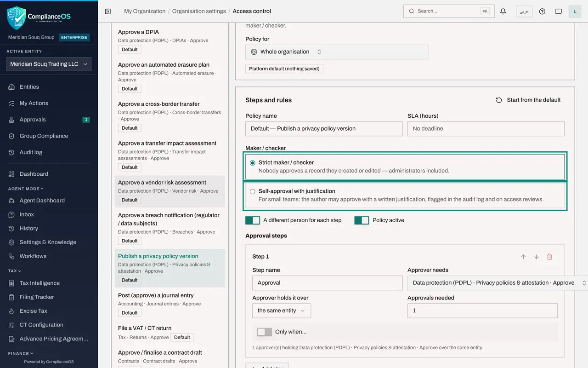Open the notifications bell
Viewport: 588px width, 368px height.
(x=503, y=11)
